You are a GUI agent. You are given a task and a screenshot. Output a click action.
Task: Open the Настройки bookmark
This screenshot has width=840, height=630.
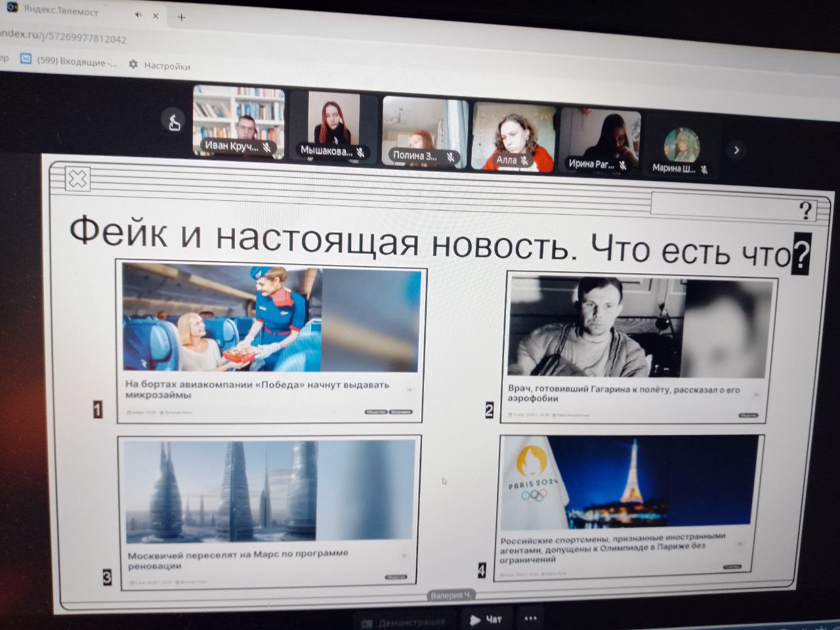click(159, 66)
